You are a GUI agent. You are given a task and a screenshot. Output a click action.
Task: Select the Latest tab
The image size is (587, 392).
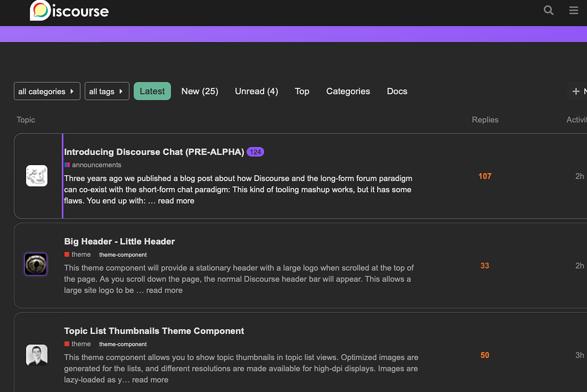[152, 91]
